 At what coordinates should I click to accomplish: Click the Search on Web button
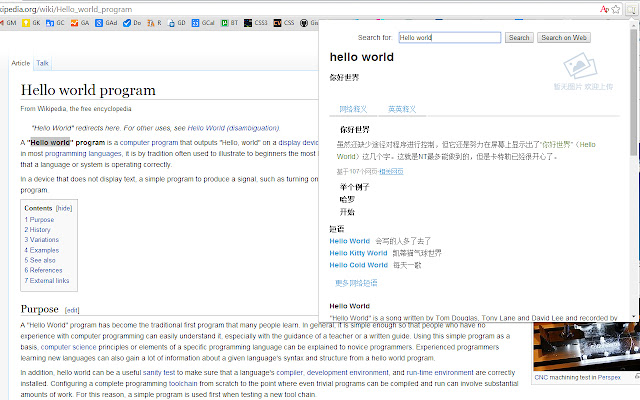(x=564, y=38)
